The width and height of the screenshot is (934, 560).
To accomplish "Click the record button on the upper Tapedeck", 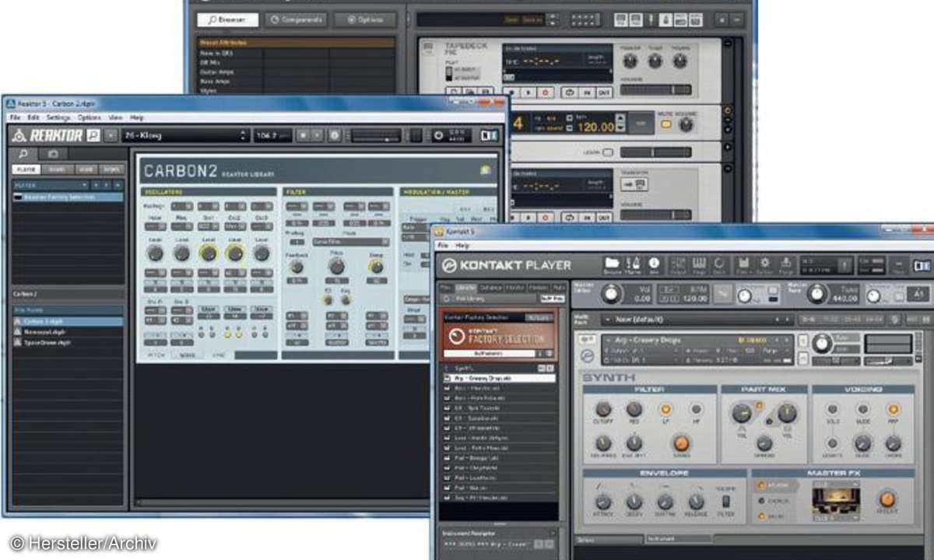I will pyautogui.click(x=546, y=92).
